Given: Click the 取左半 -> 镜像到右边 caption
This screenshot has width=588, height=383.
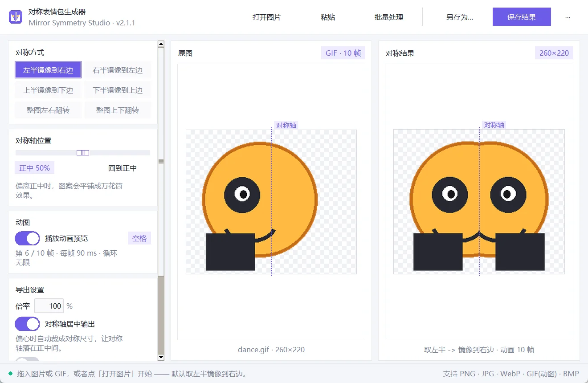Looking at the screenshot, I should tap(479, 350).
